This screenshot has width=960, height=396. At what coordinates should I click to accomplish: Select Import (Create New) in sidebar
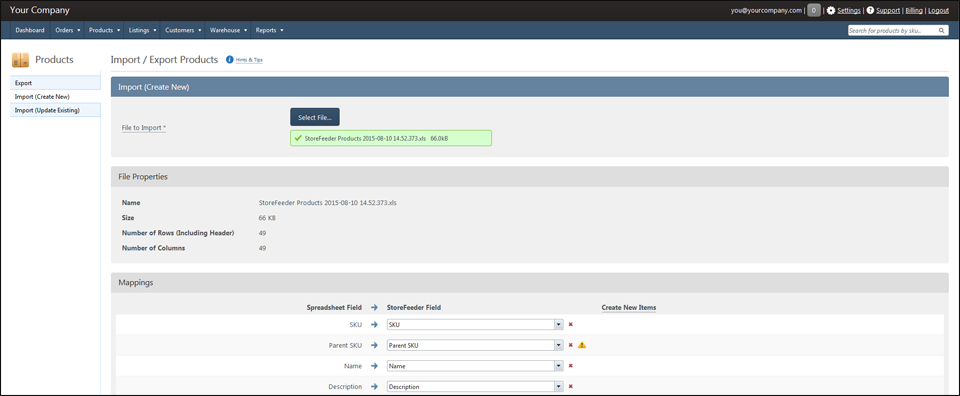56,96
